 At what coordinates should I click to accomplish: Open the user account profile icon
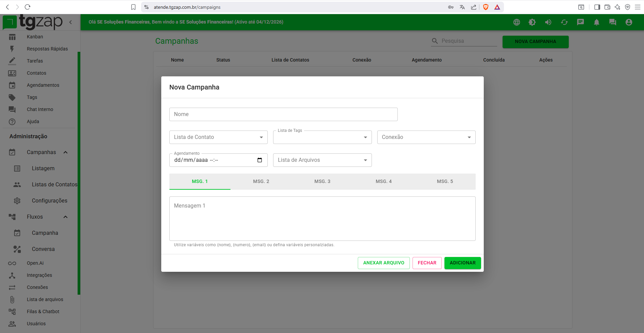pyautogui.click(x=629, y=22)
